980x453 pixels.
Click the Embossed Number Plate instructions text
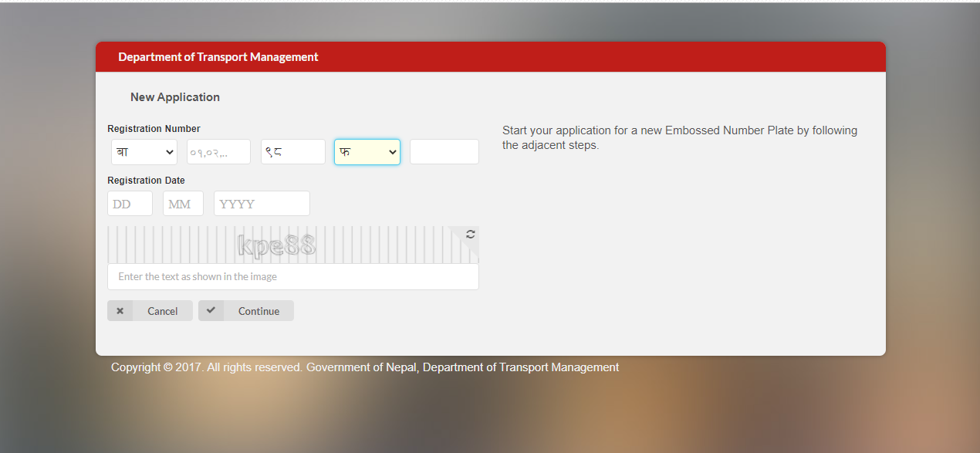(679, 137)
